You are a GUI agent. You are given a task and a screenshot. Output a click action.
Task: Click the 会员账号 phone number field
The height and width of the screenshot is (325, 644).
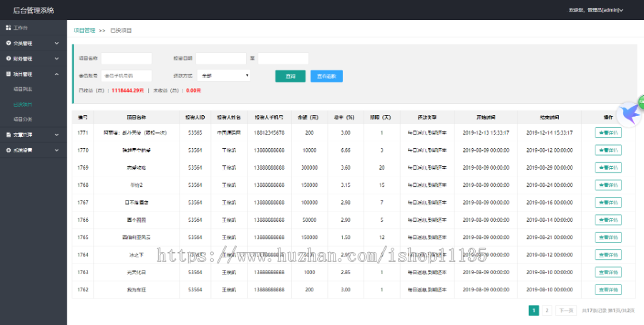pos(127,76)
